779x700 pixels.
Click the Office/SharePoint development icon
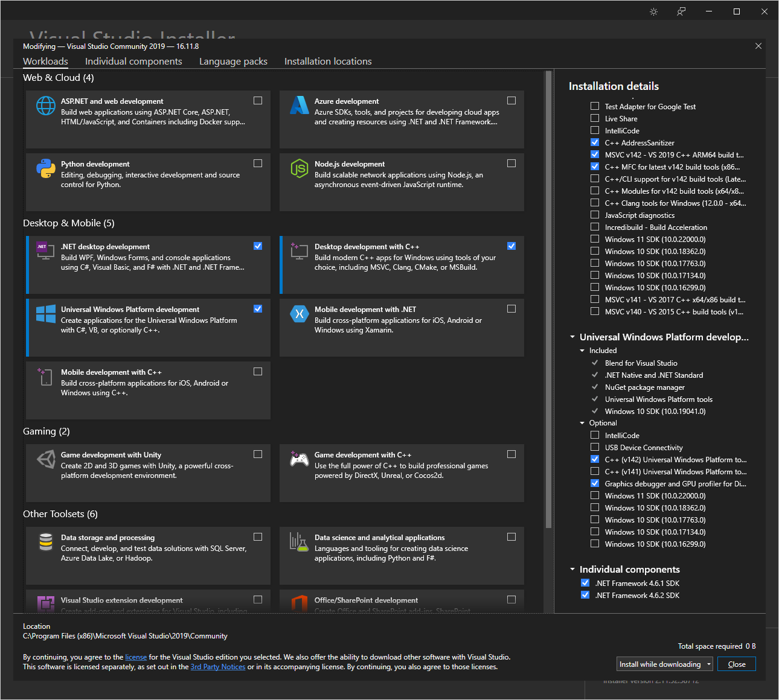300,603
